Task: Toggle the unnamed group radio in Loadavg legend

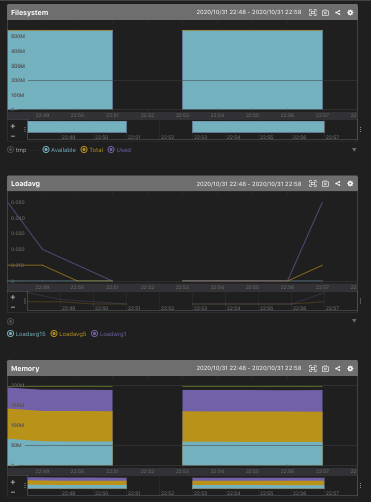Action: [x=11, y=322]
